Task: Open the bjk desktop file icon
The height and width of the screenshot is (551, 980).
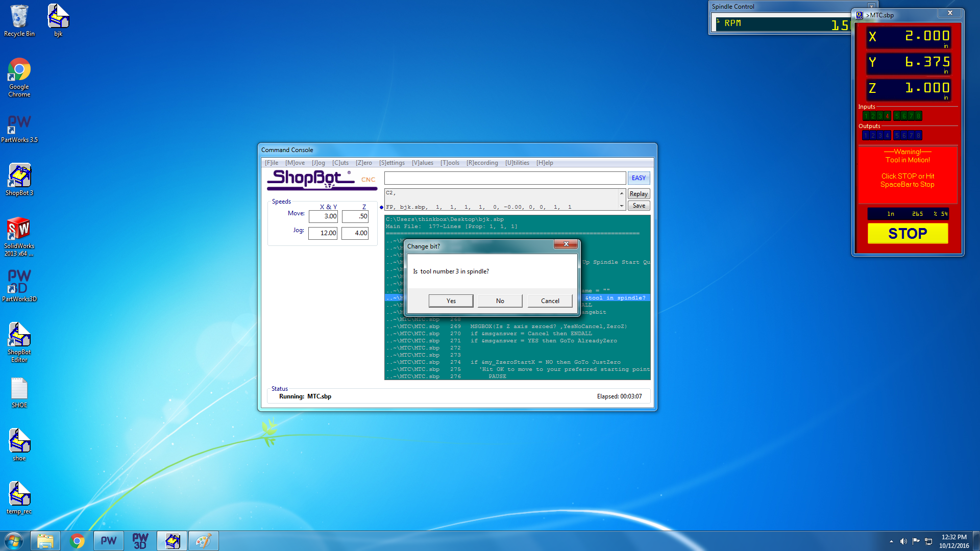Action: coord(58,20)
